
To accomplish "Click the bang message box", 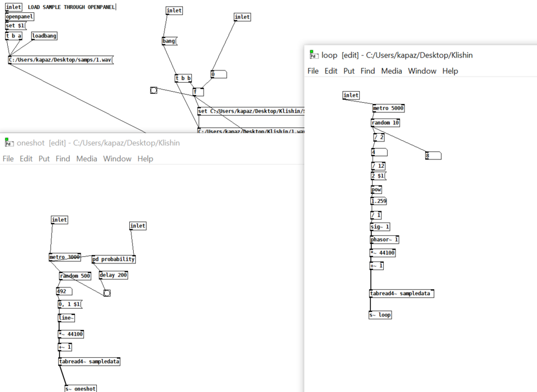I will [x=169, y=41].
